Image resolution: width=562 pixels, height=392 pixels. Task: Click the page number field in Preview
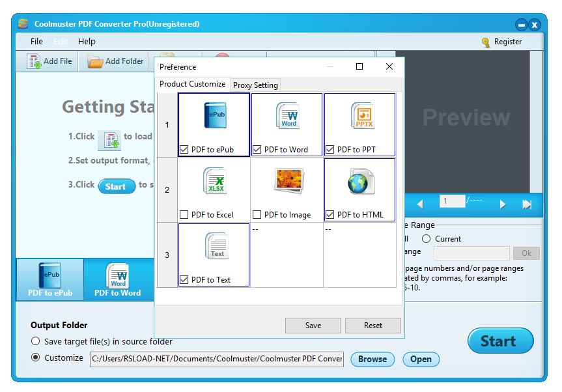(x=453, y=201)
